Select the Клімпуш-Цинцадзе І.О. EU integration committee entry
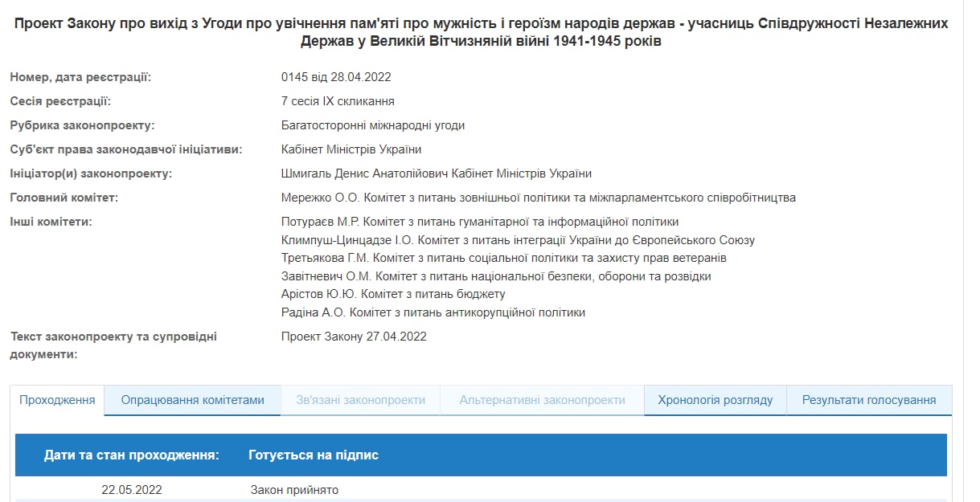Viewport: 980px width, 502px height. click(x=518, y=240)
